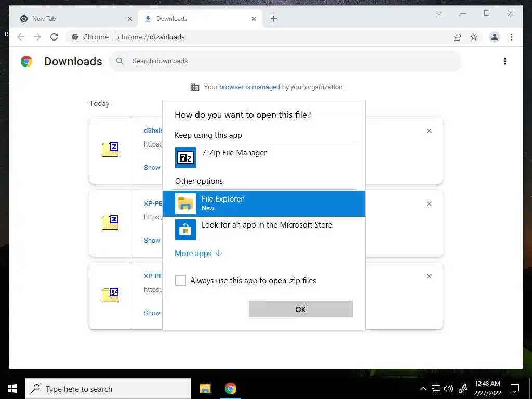Click the gz archive file icon
Viewport: 532px width, 399px height.
[110, 295]
